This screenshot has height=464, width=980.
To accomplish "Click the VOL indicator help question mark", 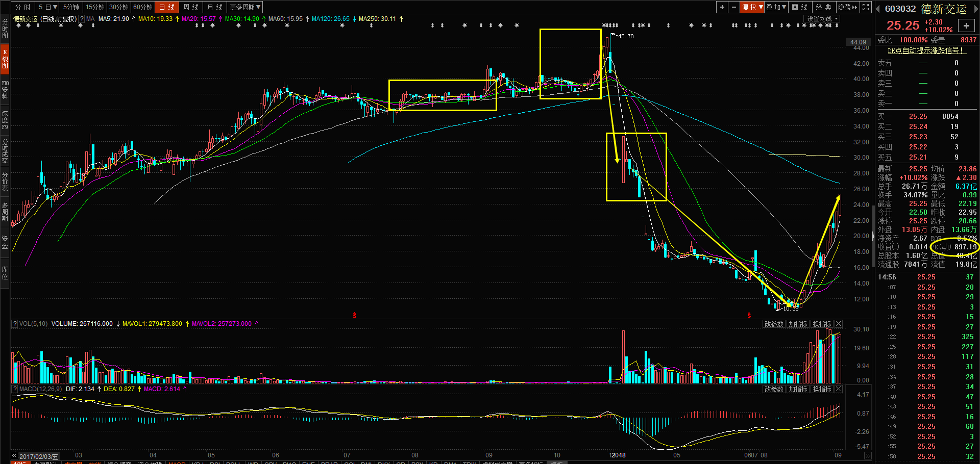I will pos(15,324).
